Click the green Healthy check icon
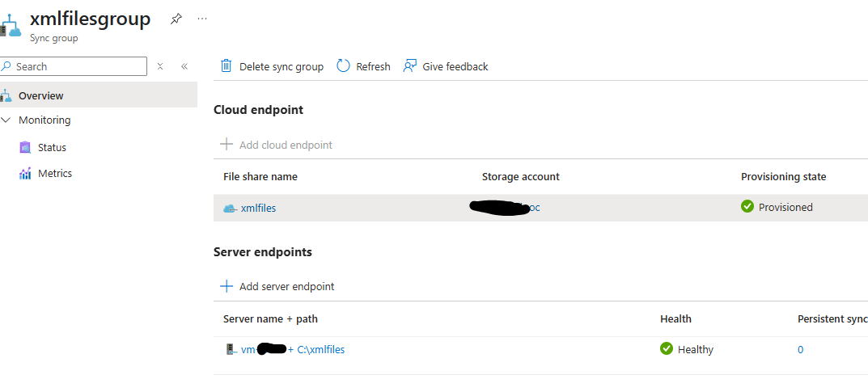 point(667,348)
